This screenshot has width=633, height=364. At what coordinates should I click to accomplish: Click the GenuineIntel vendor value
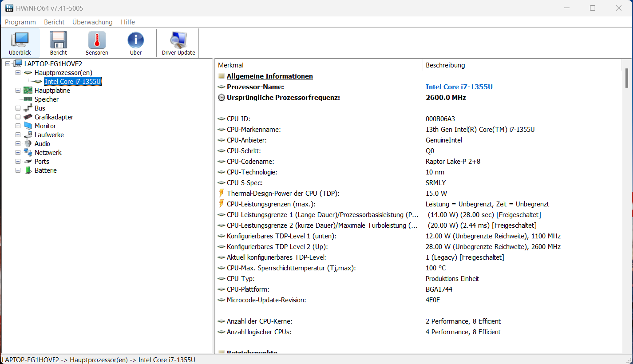point(444,140)
